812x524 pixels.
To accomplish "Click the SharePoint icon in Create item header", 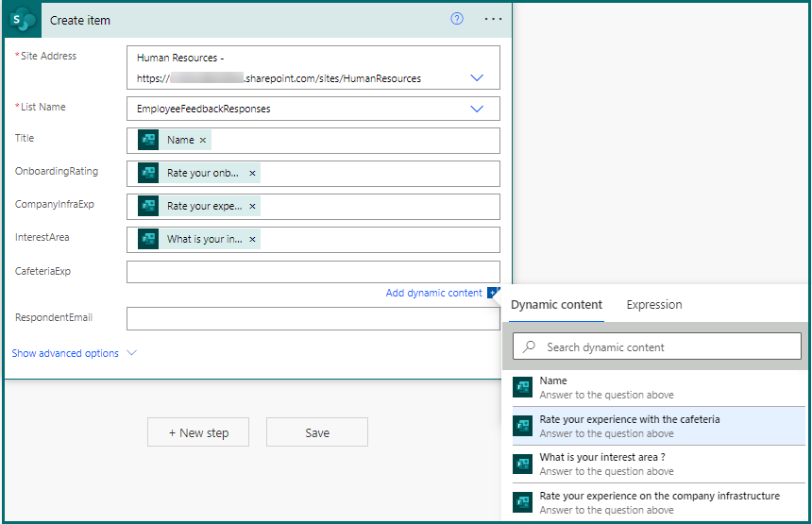I will (x=25, y=20).
